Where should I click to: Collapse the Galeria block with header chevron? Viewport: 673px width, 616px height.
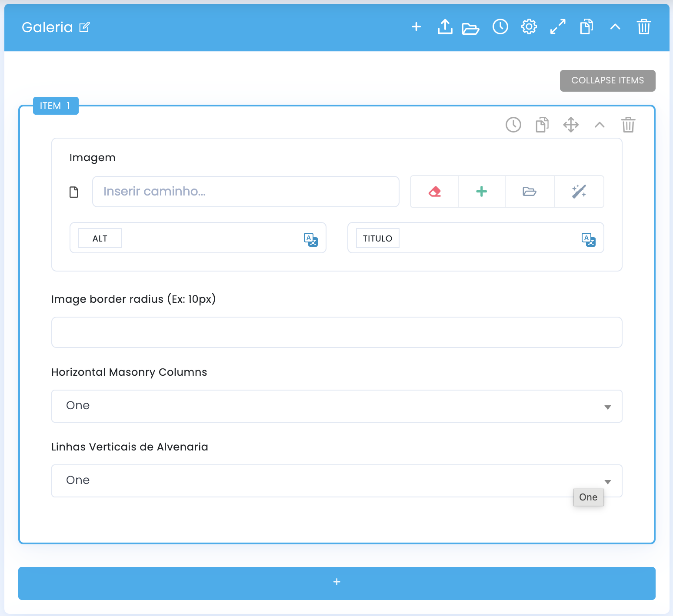coord(615,27)
